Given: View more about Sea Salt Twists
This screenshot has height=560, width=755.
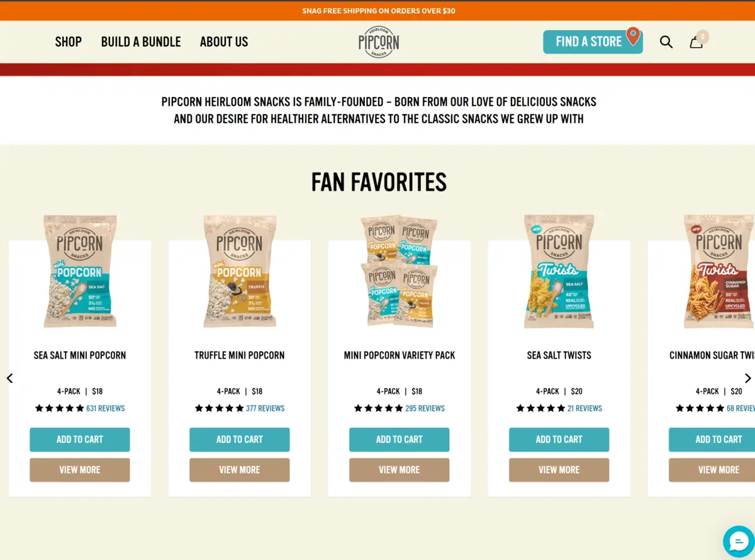Looking at the screenshot, I should pyautogui.click(x=559, y=470).
